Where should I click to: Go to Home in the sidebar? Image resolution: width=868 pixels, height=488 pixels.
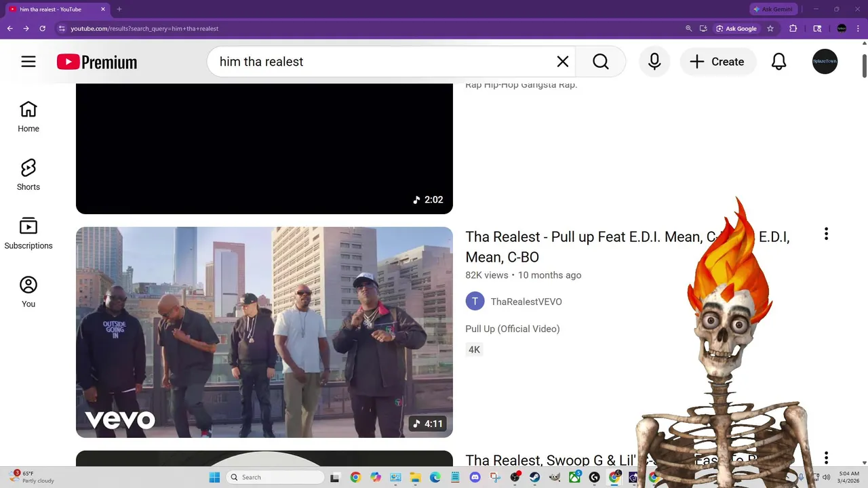pyautogui.click(x=28, y=117)
